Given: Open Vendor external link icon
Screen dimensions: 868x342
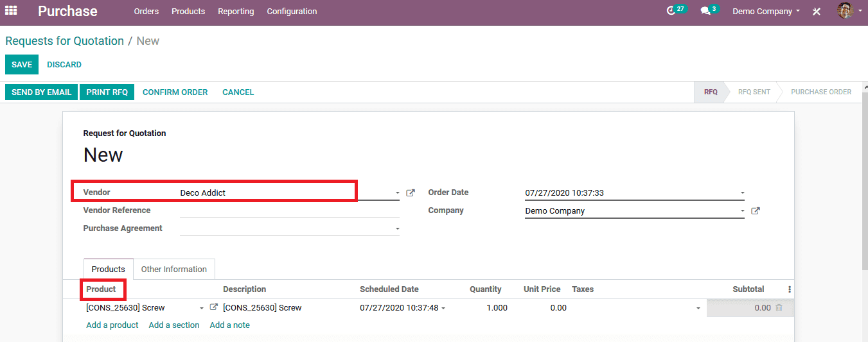Looking at the screenshot, I should coord(411,192).
